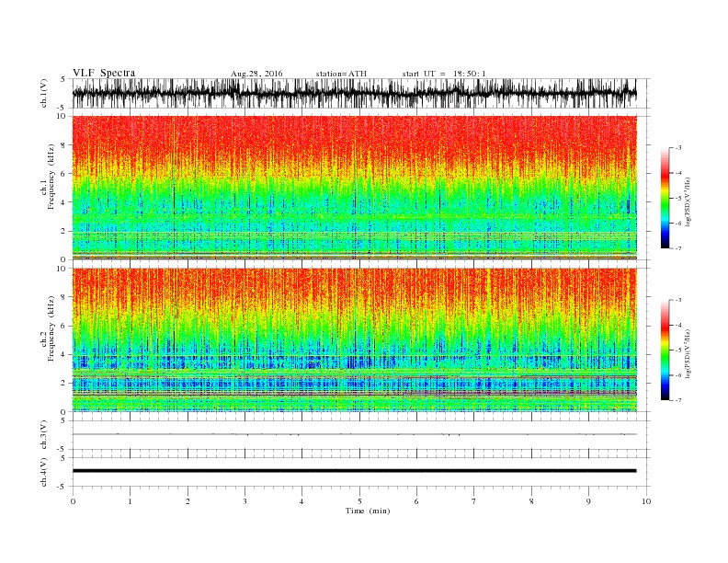Click the ch.3 voltage trace line
The width and height of the screenshot is (728, 563).
(x=354, y=434)
